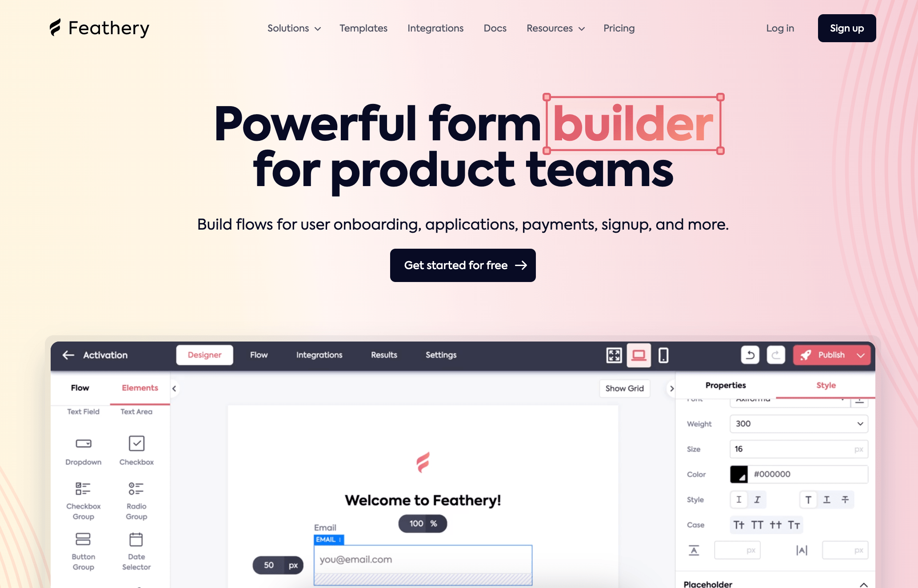The image size is (918, 588).
Task: Click the Get started for free button
Action: pyautogui.click(x=463, y=265)
